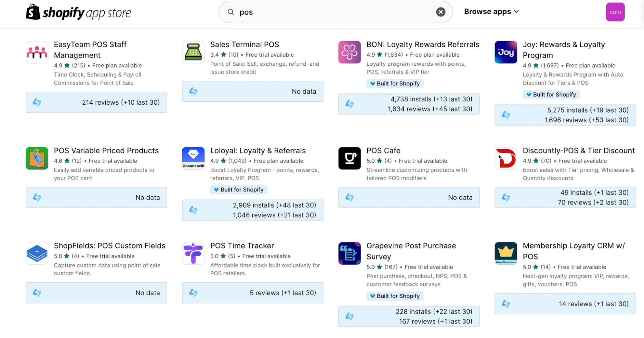Screen dimensions: 644x338
Task: Select '1,046 reviews (+21 last 30)' text
Action: [x=274, y=215]
